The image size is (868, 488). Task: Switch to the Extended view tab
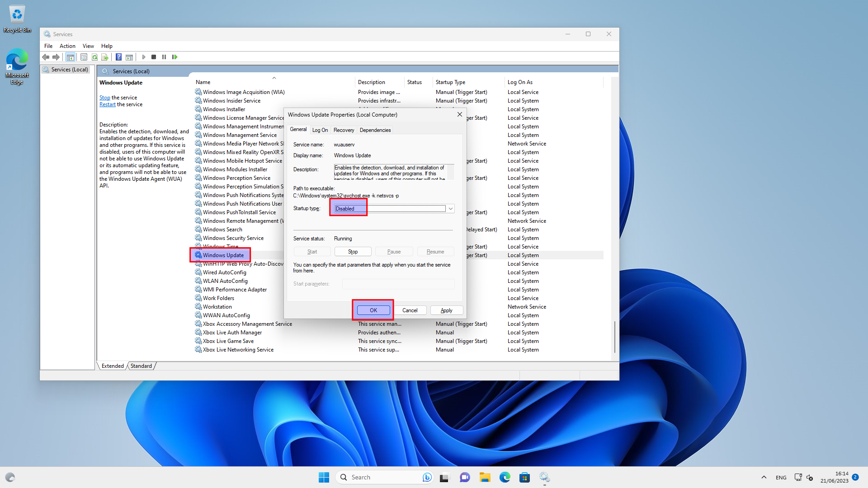click(113, 366)
